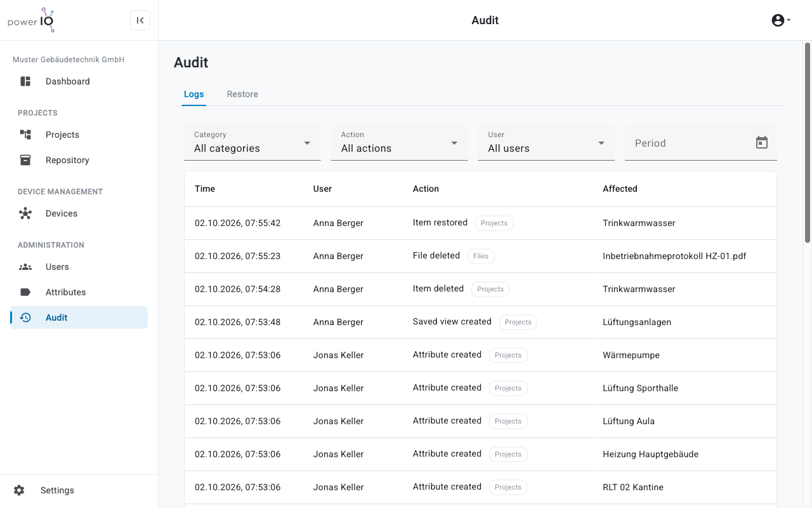Click timestamp 02.10.2026, 07:55:42
Screen dimensions: 812x508
(238, 223)
